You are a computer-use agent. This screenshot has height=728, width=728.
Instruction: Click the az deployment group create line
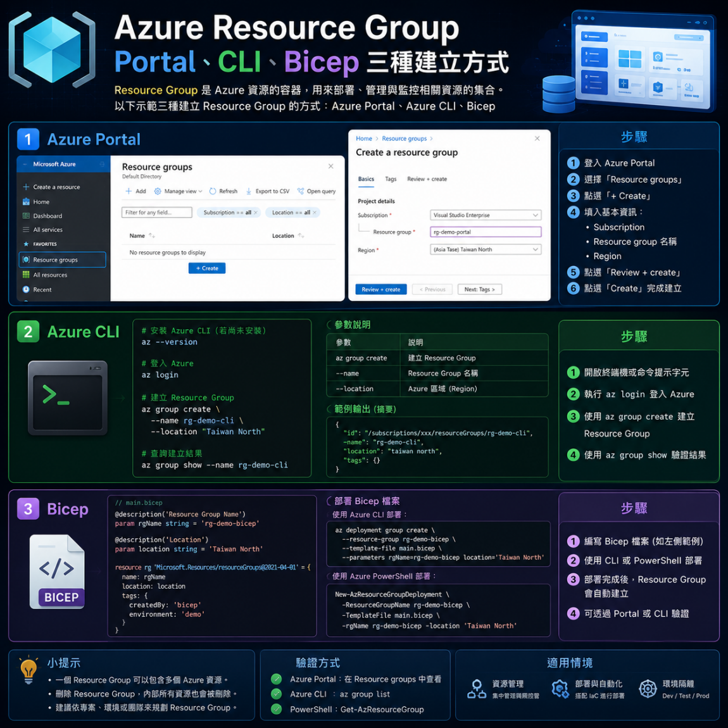coord(385,530)
